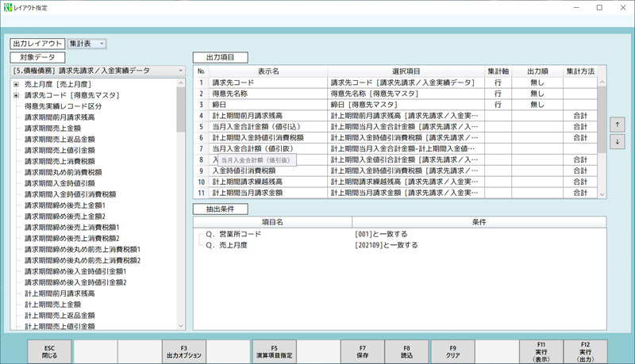
Task: Open the 5.債権債務 data source dropdown
Action: 97,71
